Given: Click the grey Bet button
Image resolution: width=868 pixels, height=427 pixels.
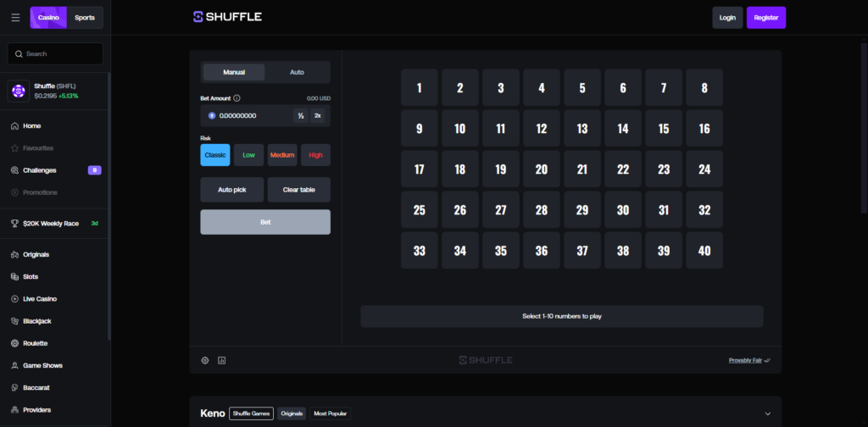Looking at the screenshot, I should pos(265,222).
